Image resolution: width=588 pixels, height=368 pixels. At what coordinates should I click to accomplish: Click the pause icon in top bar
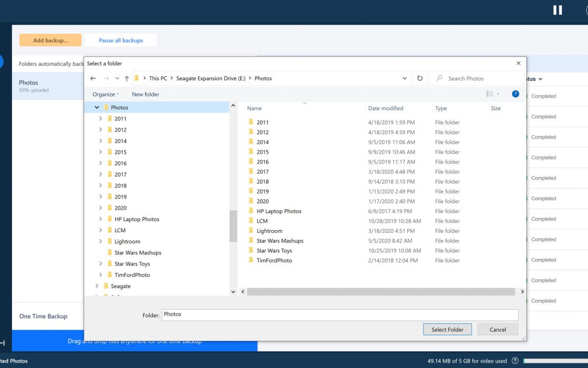[x=558, y=10]
